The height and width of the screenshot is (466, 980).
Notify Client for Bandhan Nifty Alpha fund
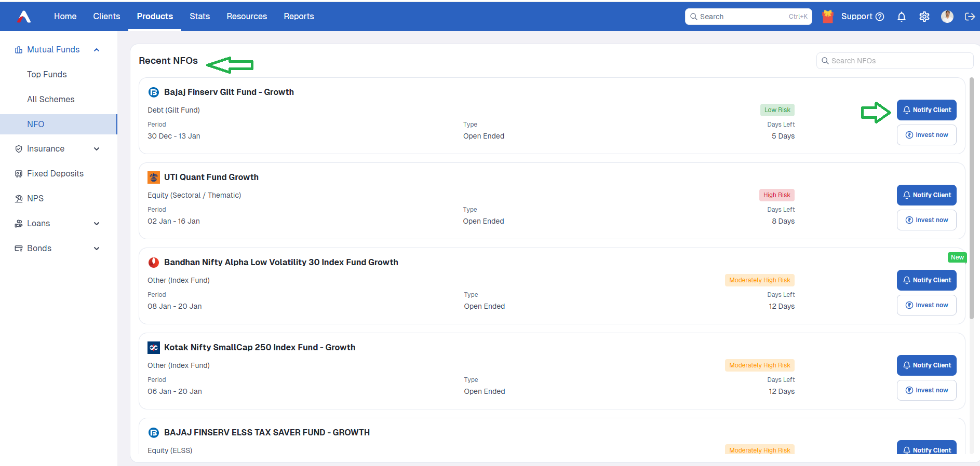(x=927, y=280)
